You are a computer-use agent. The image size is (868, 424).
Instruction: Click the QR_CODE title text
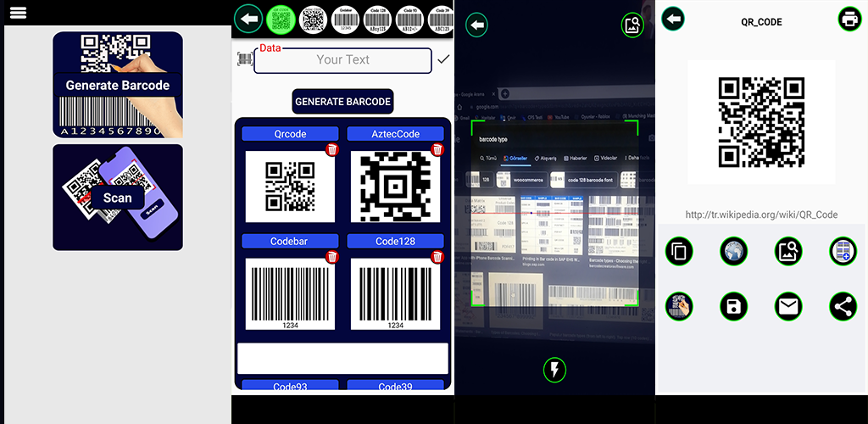click(761, 23)
